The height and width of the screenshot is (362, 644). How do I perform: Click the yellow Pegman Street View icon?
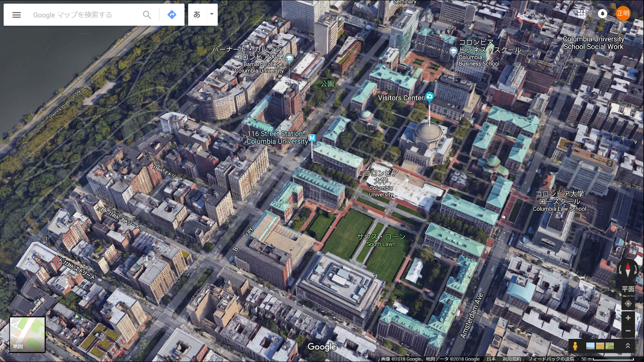tap(575, 346)
